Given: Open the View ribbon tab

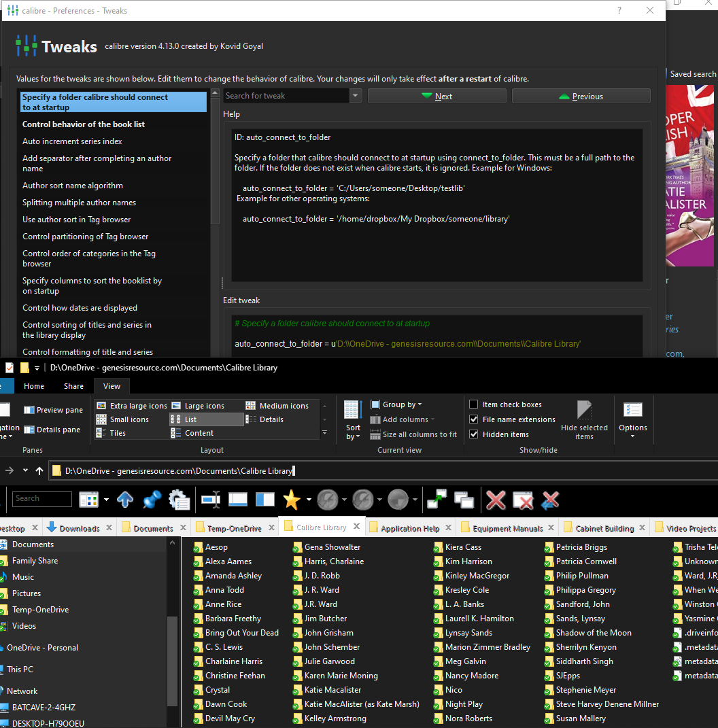Looking at the screenshot, I should pos(112,386).
